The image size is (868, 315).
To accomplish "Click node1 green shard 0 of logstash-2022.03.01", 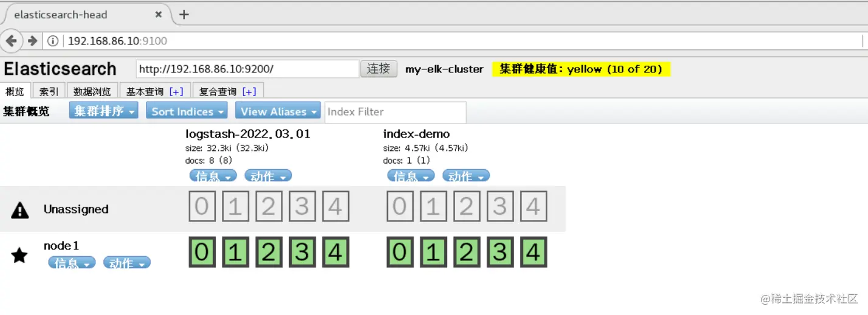I will [202, 252].
